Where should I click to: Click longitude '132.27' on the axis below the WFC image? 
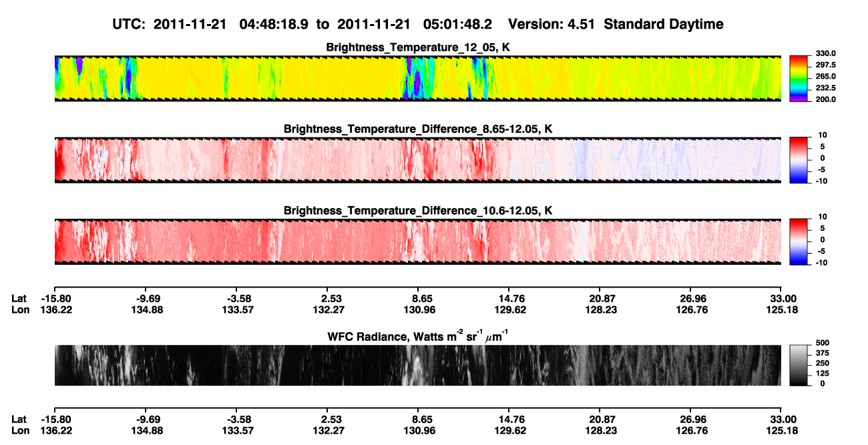tap(330, 431)
